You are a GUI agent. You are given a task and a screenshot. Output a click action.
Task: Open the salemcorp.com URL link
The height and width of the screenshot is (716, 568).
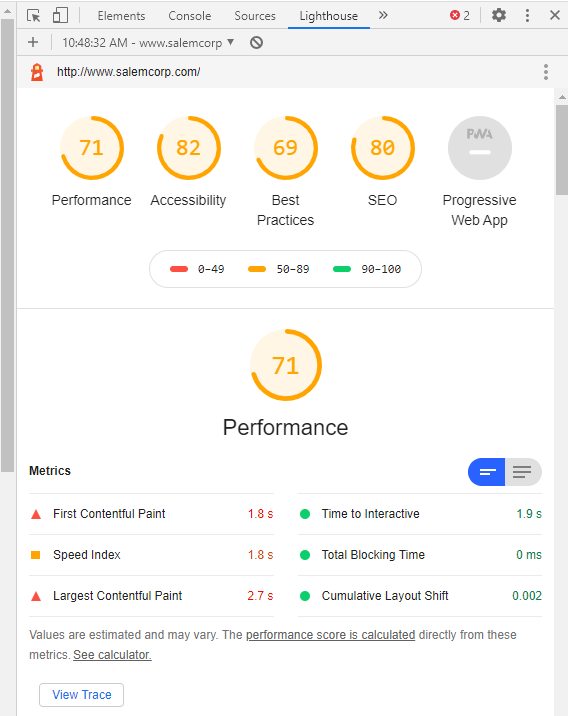[128, 72]
